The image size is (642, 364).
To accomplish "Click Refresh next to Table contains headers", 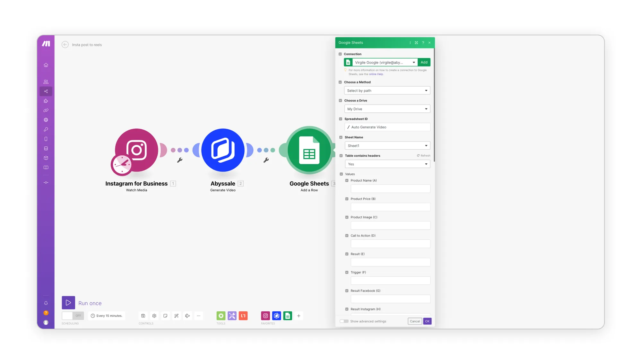I will pyautogui.click(x=424, y=156).
